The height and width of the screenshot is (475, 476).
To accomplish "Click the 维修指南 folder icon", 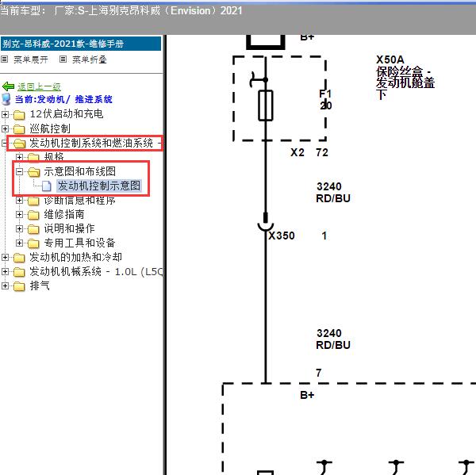I will 33,215.
